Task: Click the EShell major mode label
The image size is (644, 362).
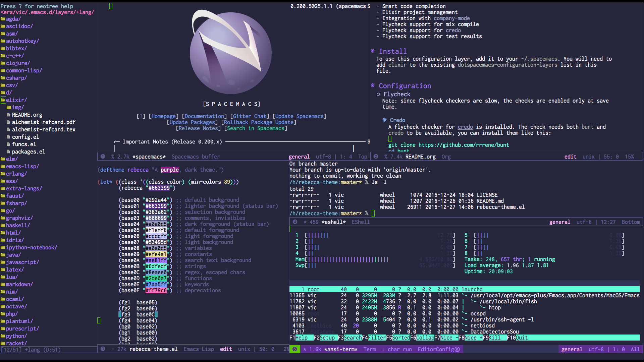Action: 361,222
